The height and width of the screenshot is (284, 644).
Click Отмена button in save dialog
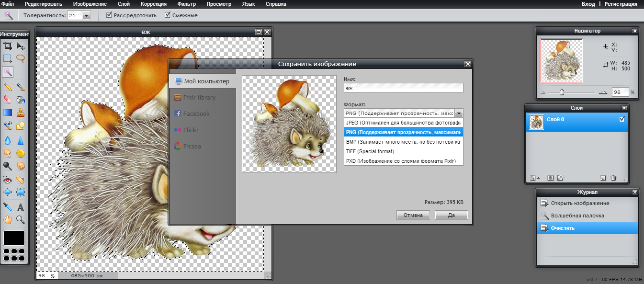[413, 215]
